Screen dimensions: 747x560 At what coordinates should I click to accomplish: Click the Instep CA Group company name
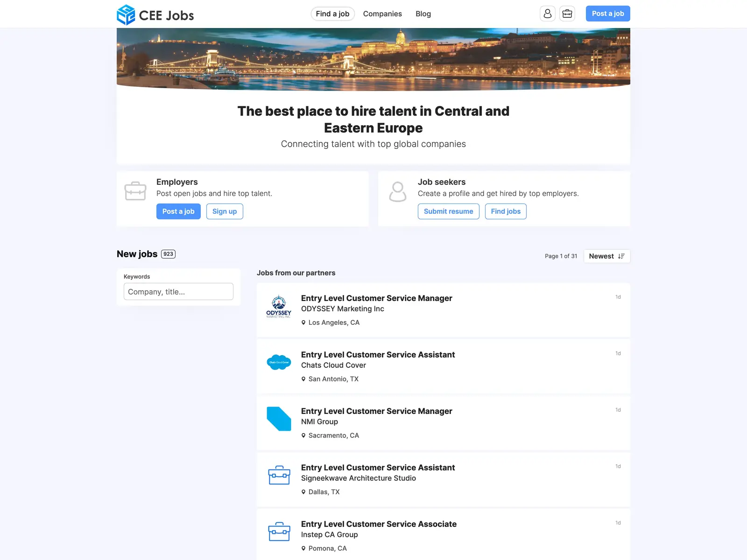330,535
